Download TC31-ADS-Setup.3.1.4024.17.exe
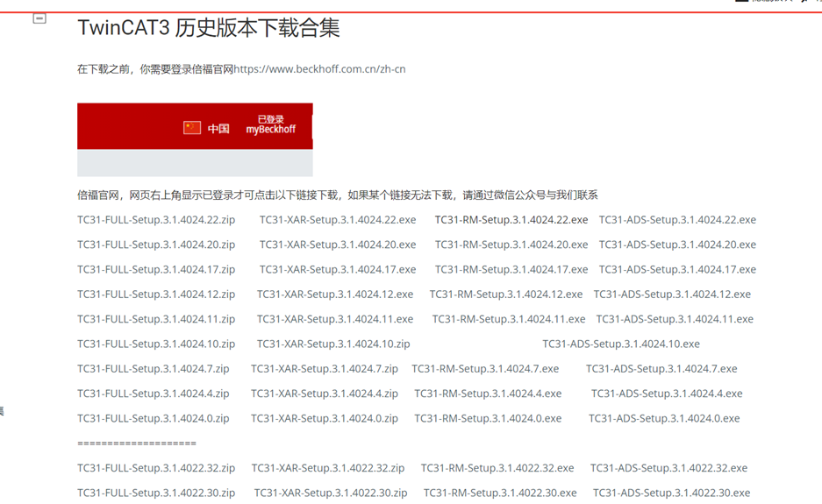This screenshot has width=822, height=504. click(x=677, y=269)
